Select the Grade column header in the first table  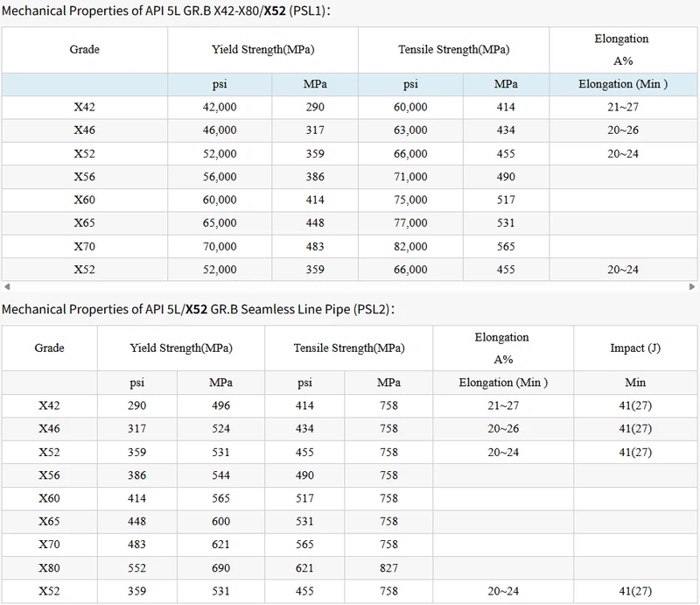[x=84, y=50]
